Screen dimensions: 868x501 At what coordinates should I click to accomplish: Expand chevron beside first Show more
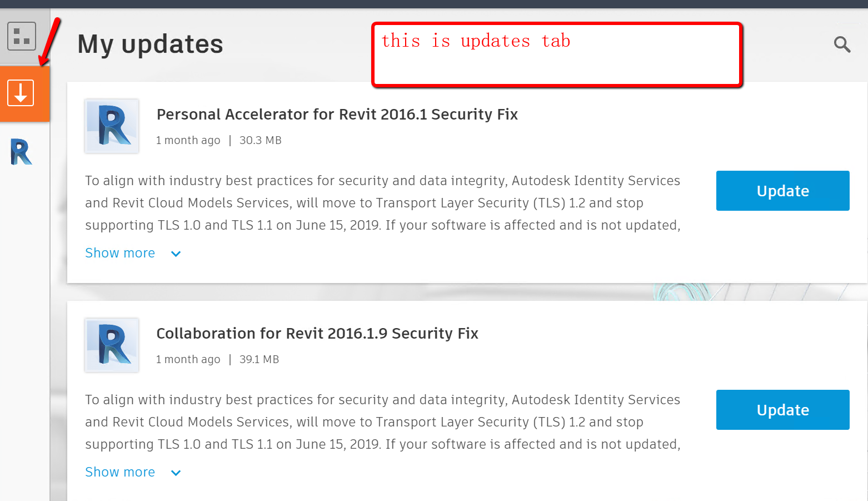click(x=176, y=254)
